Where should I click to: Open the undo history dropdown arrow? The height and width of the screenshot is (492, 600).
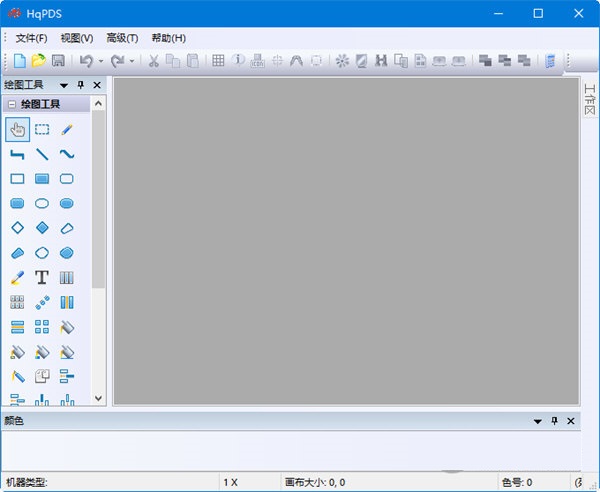point(100,61)
